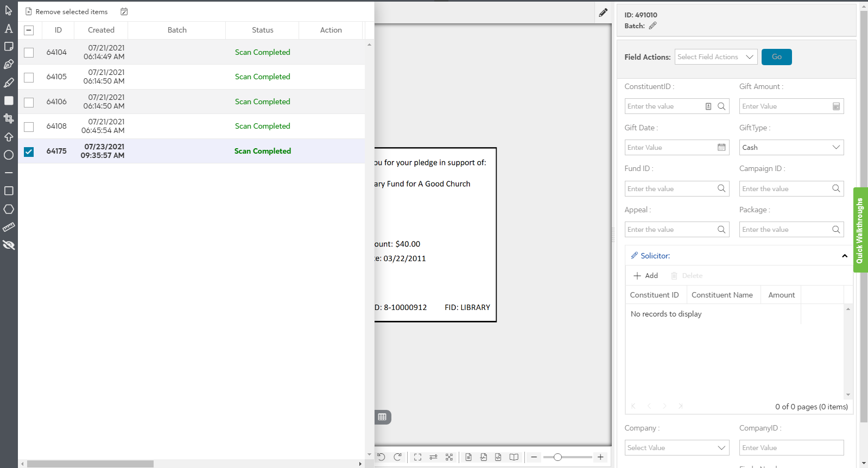868x468 pixels.
Task: Toggle the select-all header checkbox
Action: pos(29,30)
